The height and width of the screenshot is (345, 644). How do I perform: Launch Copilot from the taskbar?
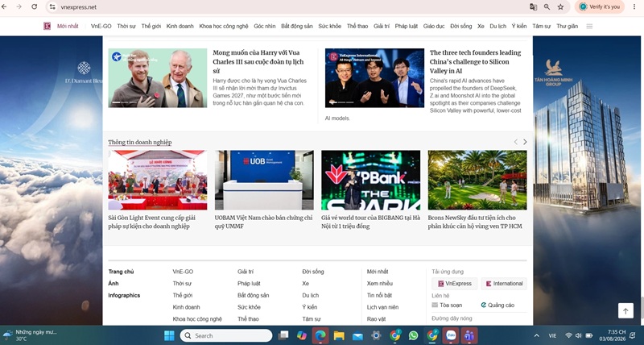[302, 335]
